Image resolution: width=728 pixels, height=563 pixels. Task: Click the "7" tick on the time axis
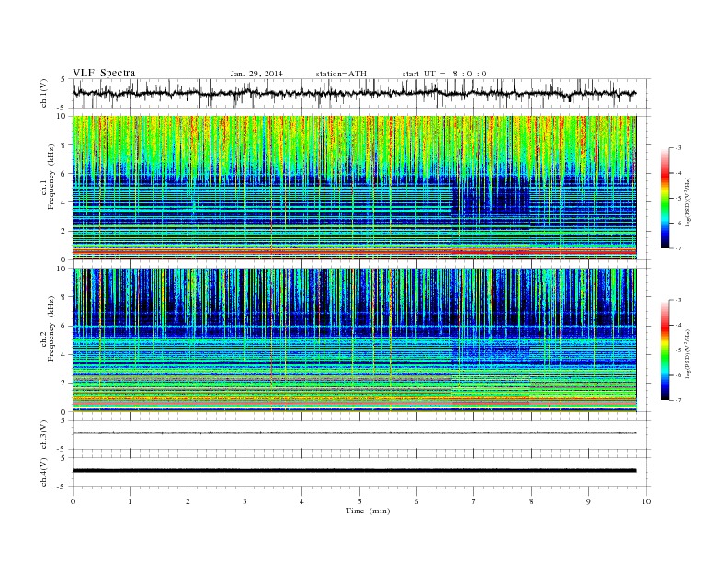point(474,501)
